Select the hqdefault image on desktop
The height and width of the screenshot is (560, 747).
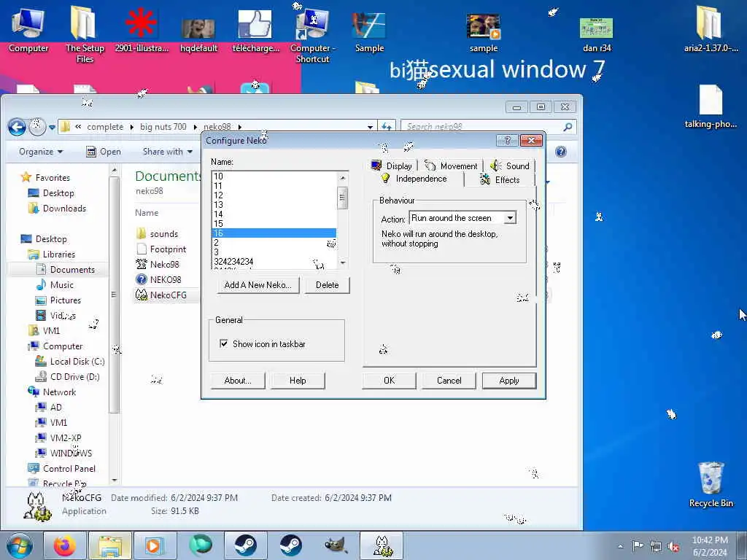[198, 34]
